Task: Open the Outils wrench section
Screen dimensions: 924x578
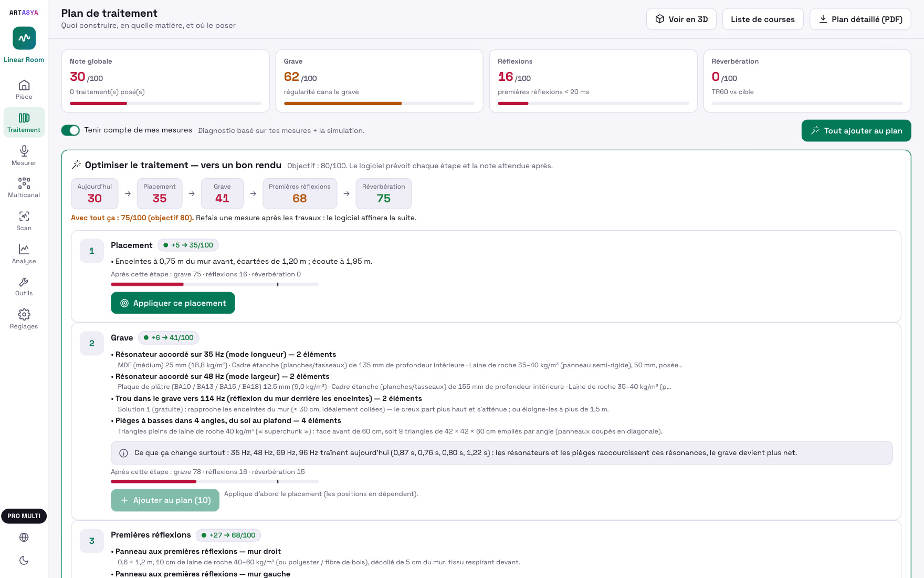Action: tap(24, 286)
